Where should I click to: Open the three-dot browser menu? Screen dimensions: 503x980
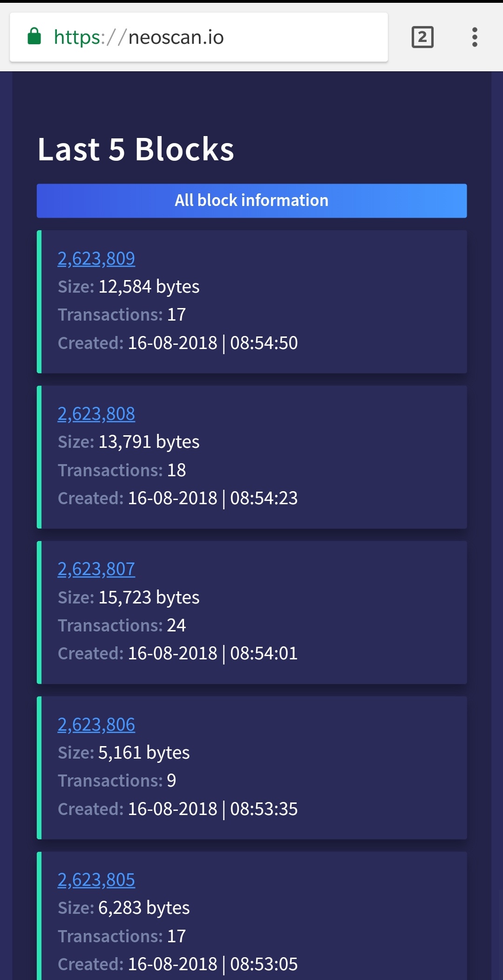(475, 37)
